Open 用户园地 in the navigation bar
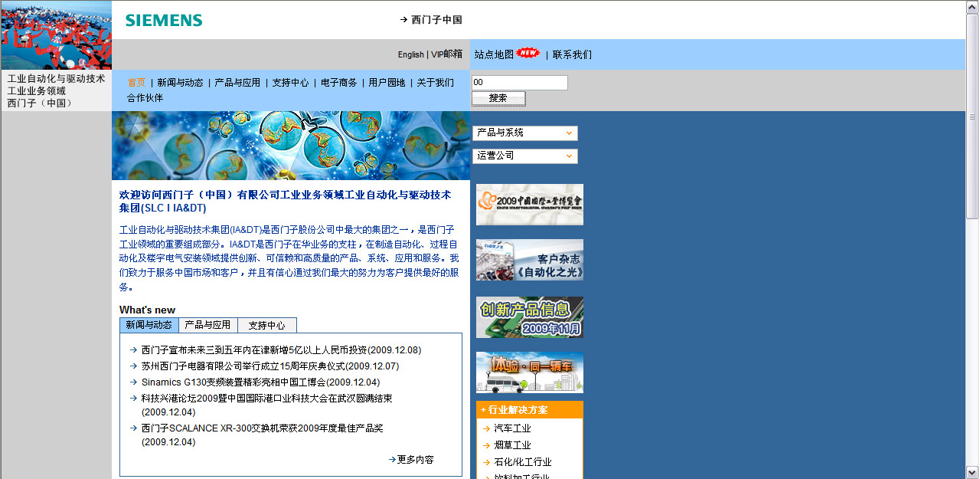 point(387,83)
